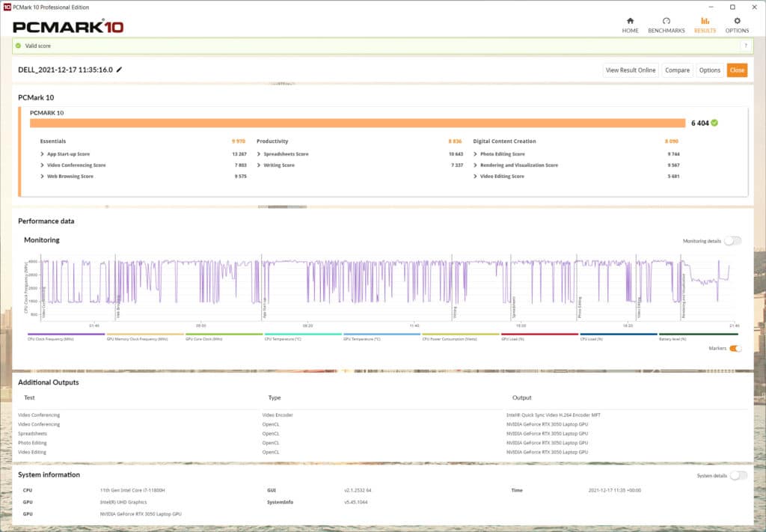Click the help question mark in Valid score bar
The width and height of the screenshot is (766, 532).
point(746,46)
